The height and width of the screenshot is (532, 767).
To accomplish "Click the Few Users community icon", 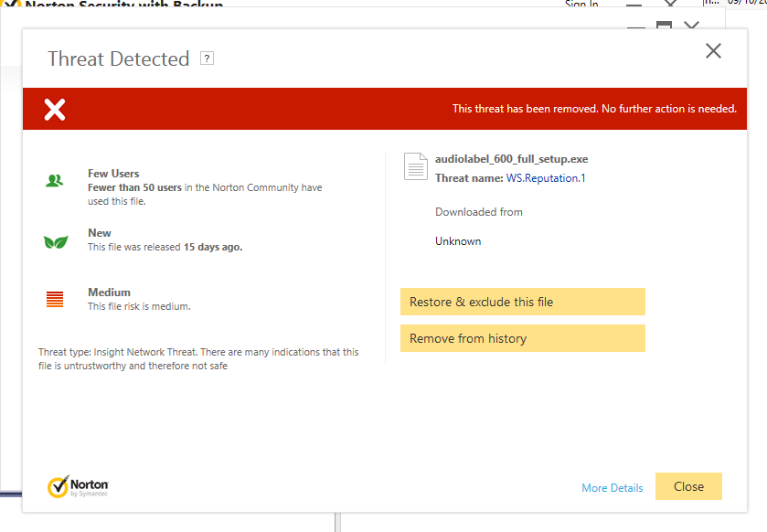I will tap(54, 181).
